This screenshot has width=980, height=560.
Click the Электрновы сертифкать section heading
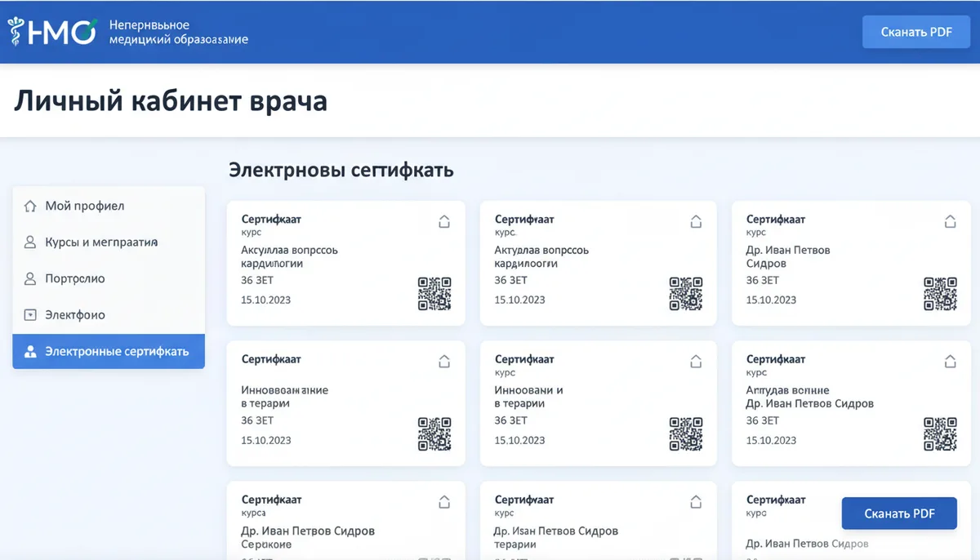click(341, 171)
